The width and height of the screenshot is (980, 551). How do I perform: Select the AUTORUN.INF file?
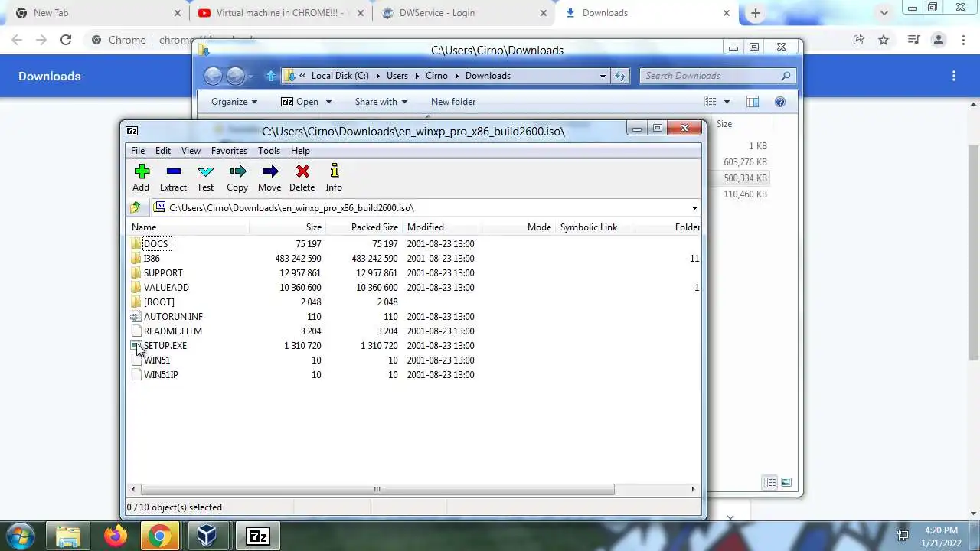pos(173,316)
